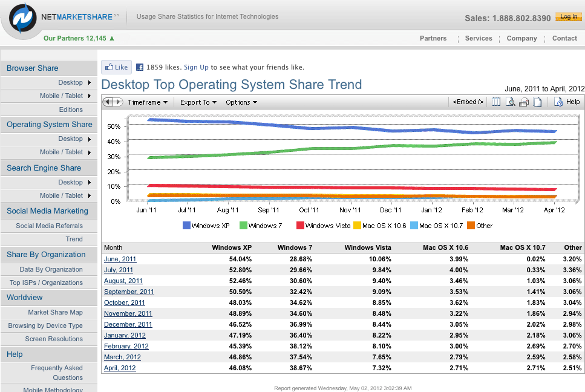The width and height of the screenshot is (585, 392).
Task: Open Market Share Map in sidebar
Action: pyautogui.click(x=55, y=312)
